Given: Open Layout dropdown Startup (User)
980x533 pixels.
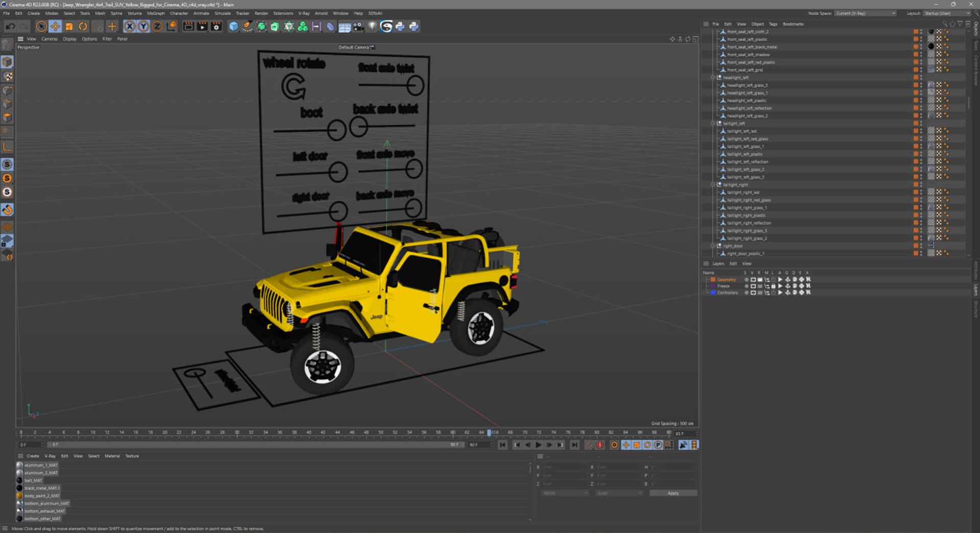Looking at the screenshot, I should (x=946, y=13).
